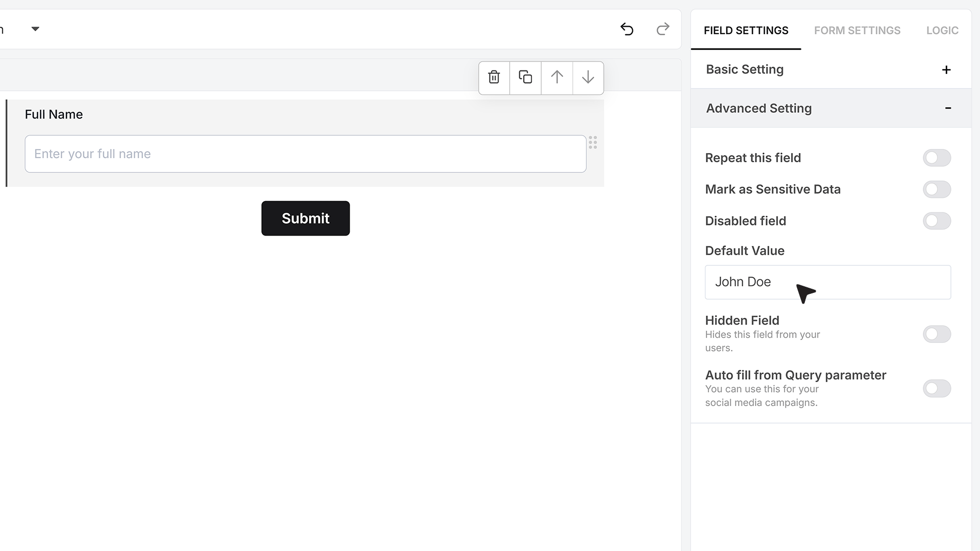Screen dimensions: 980x551
Task: Toggle the Repeat this field switch
Action: (x=937, y=158)
